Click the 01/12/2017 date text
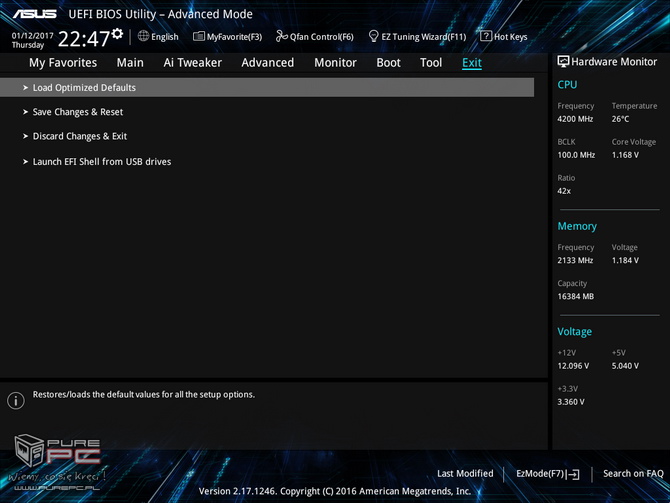670x503 pixels. click(x=32, y=35)
